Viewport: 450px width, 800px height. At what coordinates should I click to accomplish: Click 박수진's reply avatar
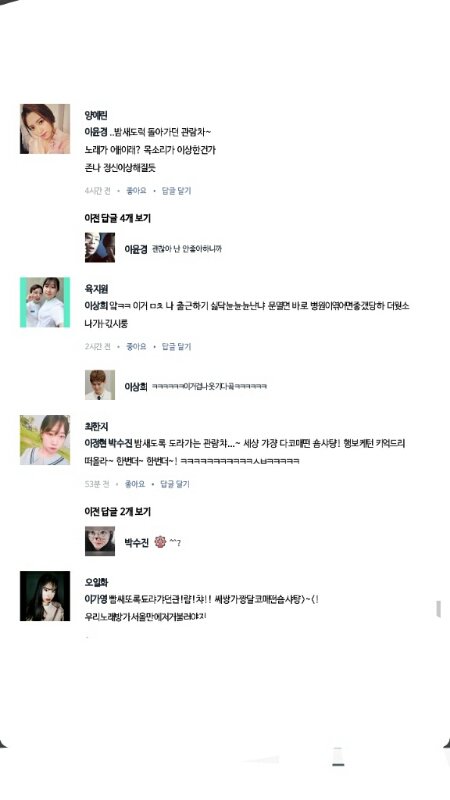tap(100, 541)
